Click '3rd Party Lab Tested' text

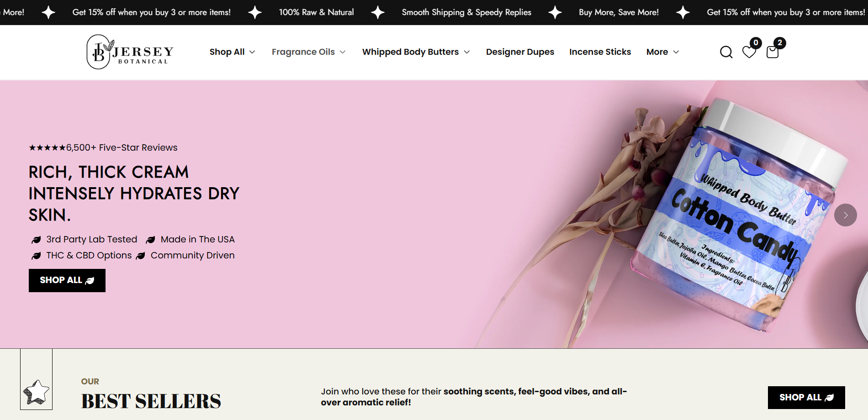pos(91,240)
